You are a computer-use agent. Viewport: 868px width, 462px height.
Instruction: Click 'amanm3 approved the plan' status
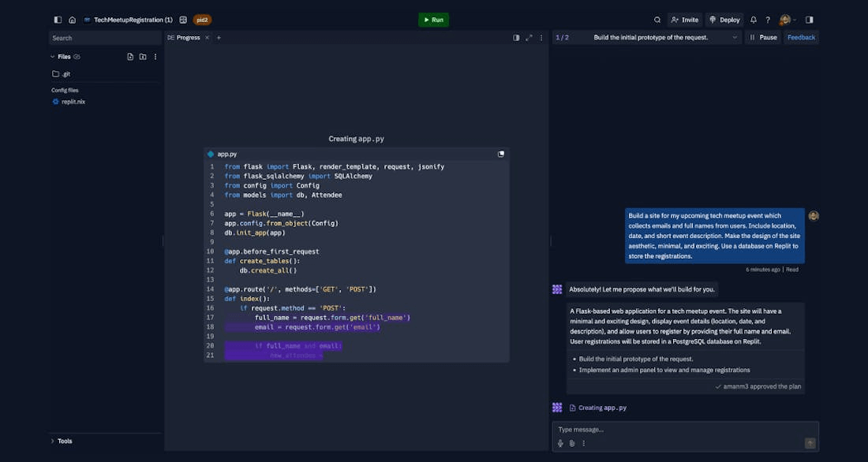(758, 387)
